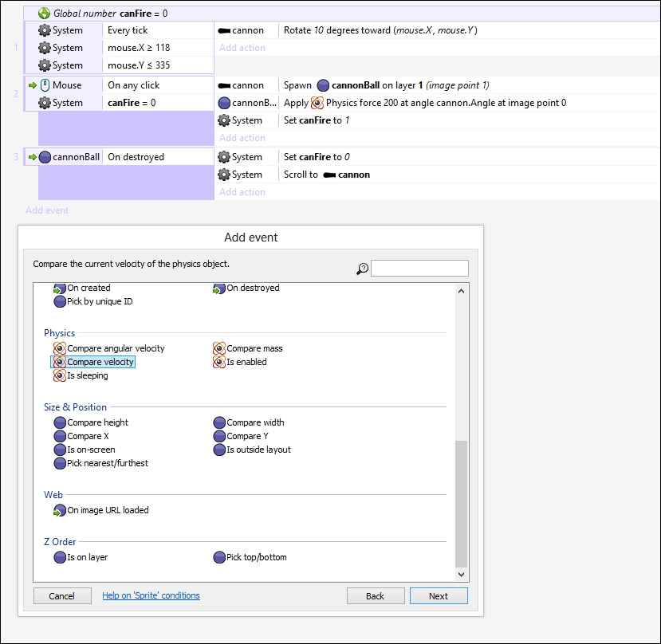Screen dimensions: 661x644
Task: Select the Pick by unique ID condition
Action: [93, 301]
